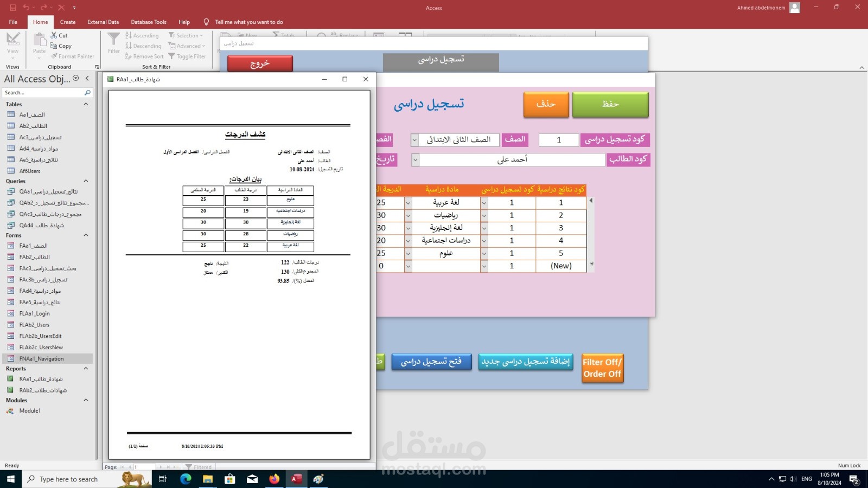The width and height of the screenshot is (868, 488).
Task: Open File Explorer from taskbar
Action: coord(208,479)
